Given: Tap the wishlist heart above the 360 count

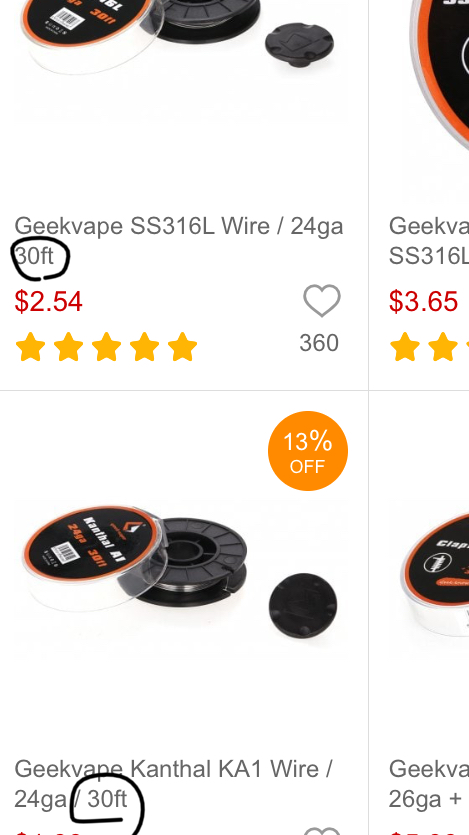Looking at the screenshot, I should [x=322, y=301].
